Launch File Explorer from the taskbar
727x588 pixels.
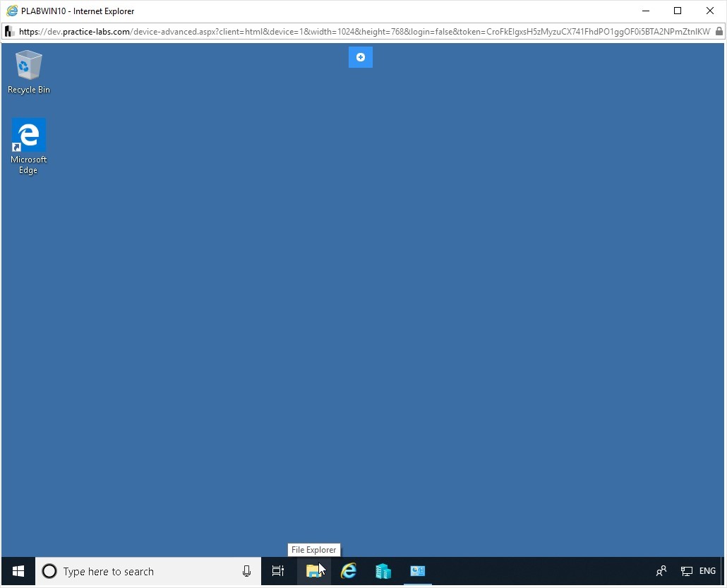[314, 571]
